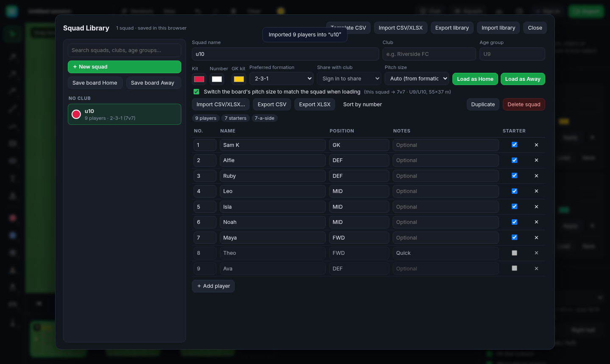Open the yellow GK kit color swatch
This screenshot has height=364, width=610.
click(239, 79)
